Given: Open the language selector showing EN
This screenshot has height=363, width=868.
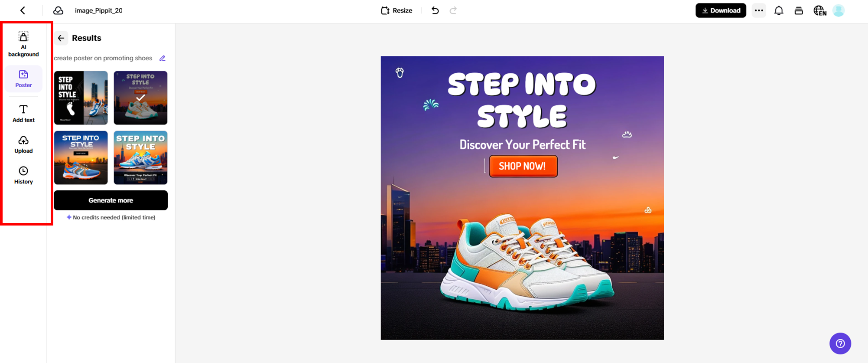Looking at the screenshot, I should point(820,10).
